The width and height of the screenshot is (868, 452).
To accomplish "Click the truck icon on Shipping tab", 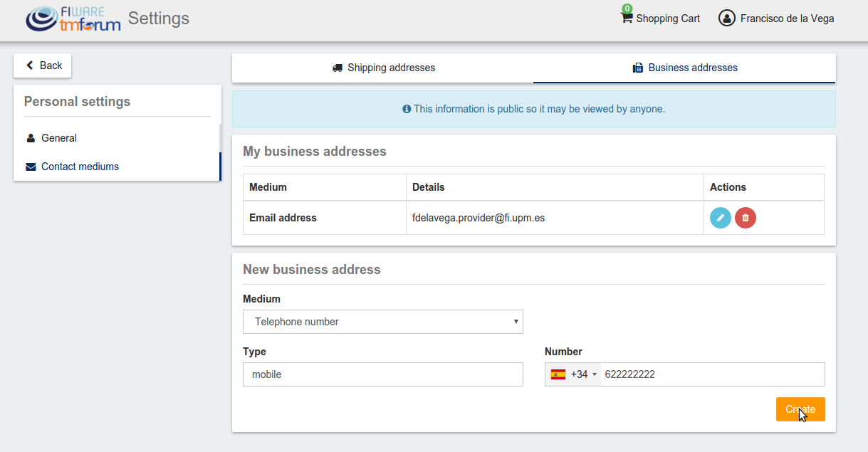I will click(338, 68).
